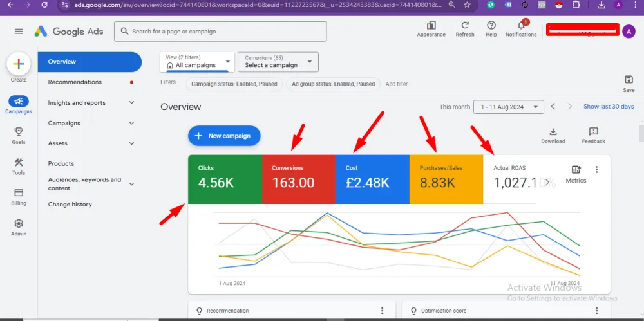Viewport: 644px width, 321px height.
Task: Select blue Cost metric tile
Action: tap(372, 179)
